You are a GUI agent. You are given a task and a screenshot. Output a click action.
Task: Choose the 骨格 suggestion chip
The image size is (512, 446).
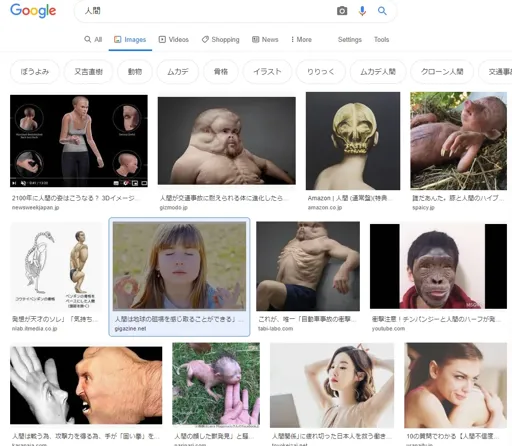[221, 72]
